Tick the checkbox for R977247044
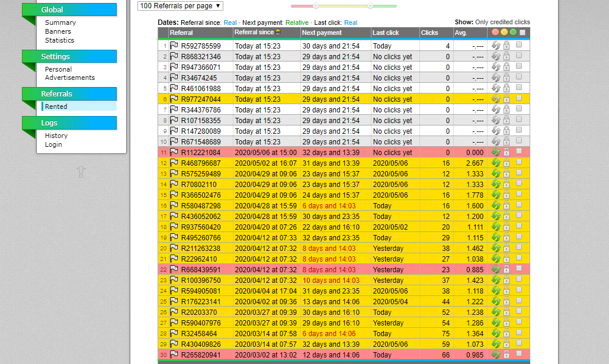This screenshot has height=364, width=609. coord(519,98)
